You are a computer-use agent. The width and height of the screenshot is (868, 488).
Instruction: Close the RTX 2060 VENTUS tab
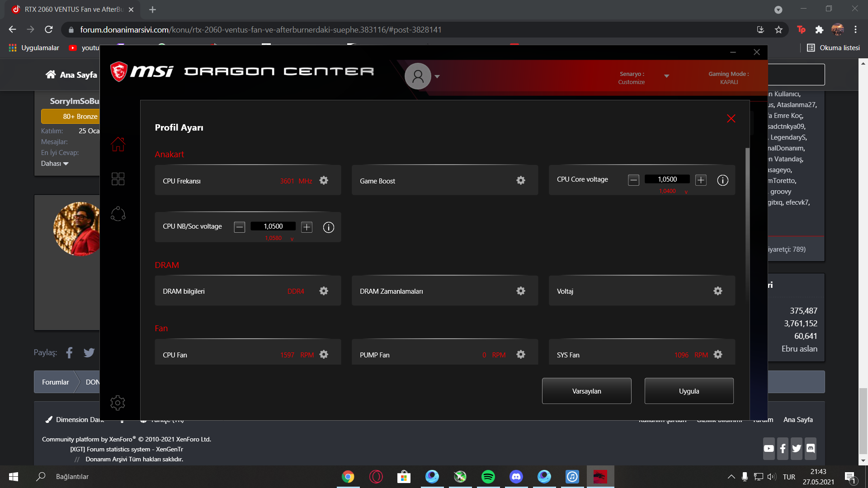click(131, 9)
